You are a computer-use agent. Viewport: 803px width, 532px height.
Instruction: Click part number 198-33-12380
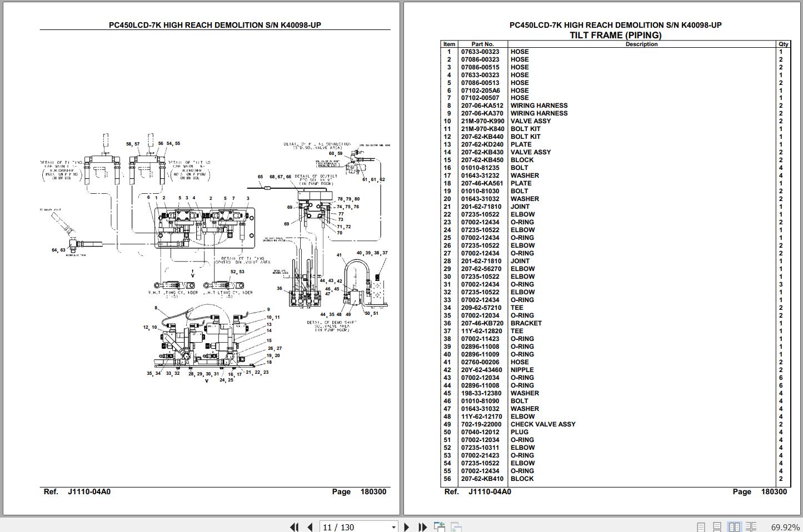481,393
